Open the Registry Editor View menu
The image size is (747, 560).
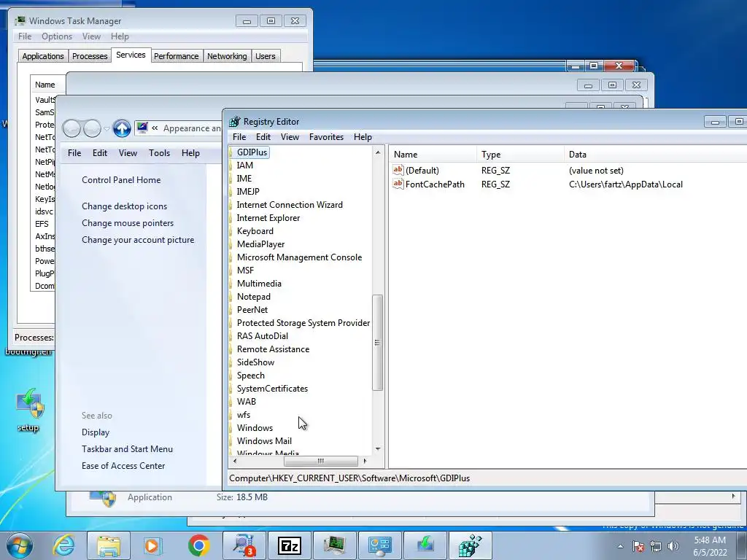tap(290, 136)
